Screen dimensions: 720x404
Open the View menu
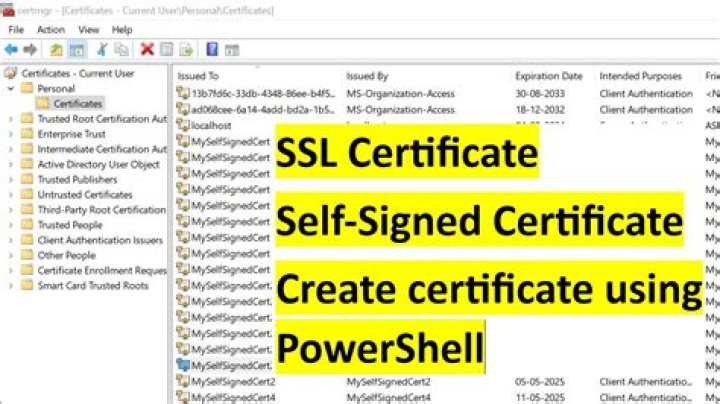pos(89,30)
